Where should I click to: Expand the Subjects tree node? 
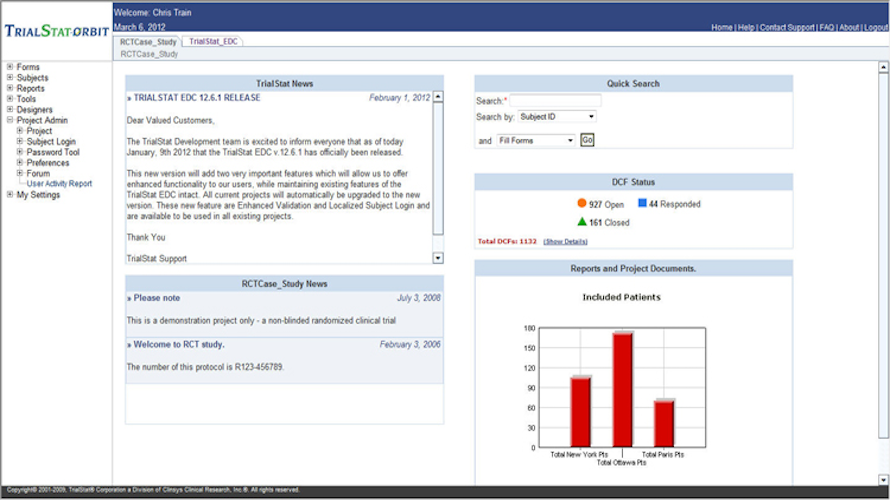pyautogui.click(x=10, y=77)
